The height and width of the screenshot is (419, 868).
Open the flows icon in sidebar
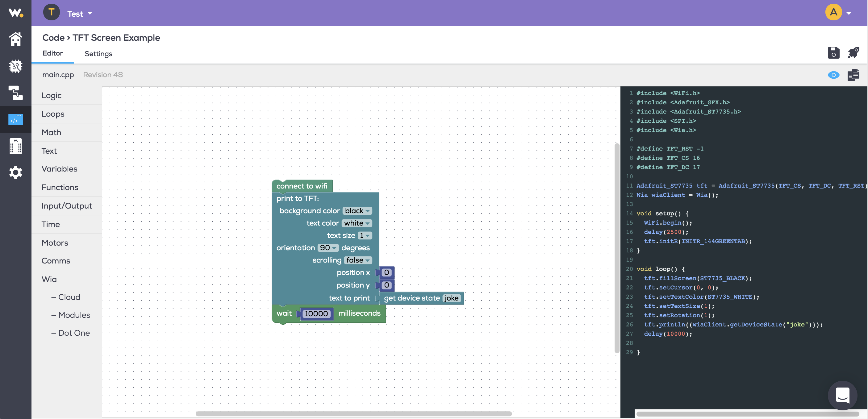(15, 93)
